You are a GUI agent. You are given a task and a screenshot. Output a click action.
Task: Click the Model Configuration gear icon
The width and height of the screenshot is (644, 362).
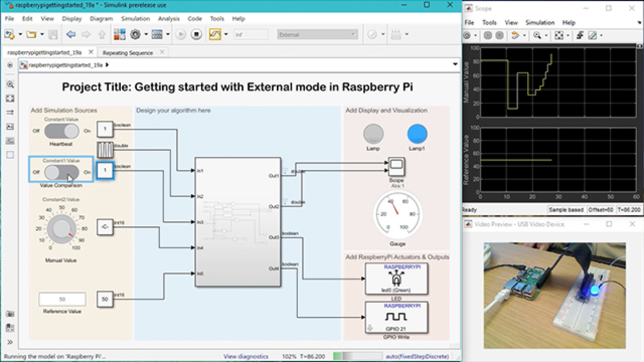135,35
